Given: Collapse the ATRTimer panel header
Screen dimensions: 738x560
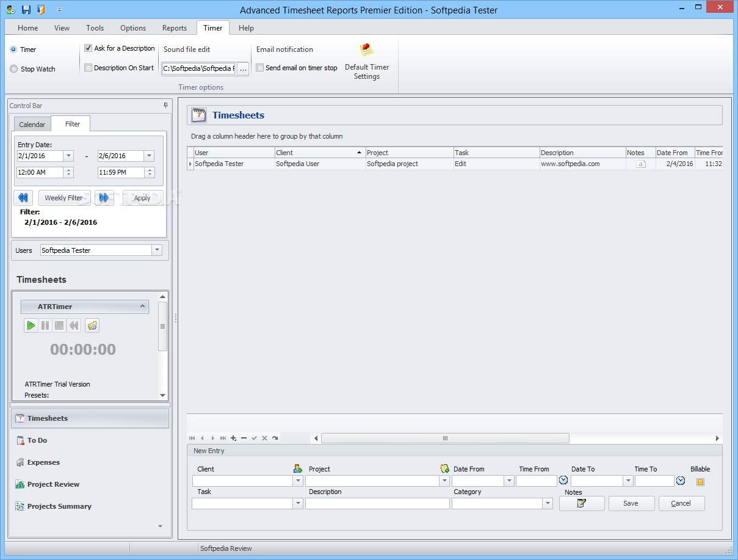Looking at the screenshot, I should [143, 307].
